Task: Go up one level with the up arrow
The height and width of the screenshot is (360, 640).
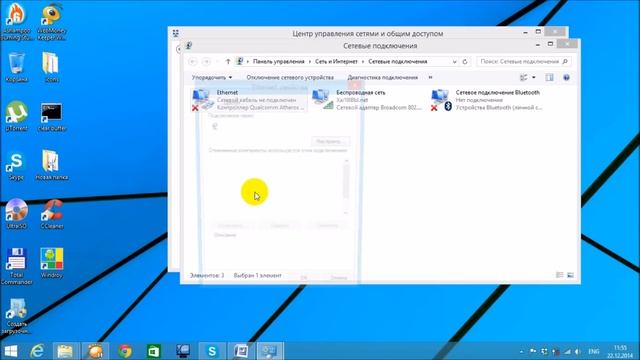Action: coord(228,62)
